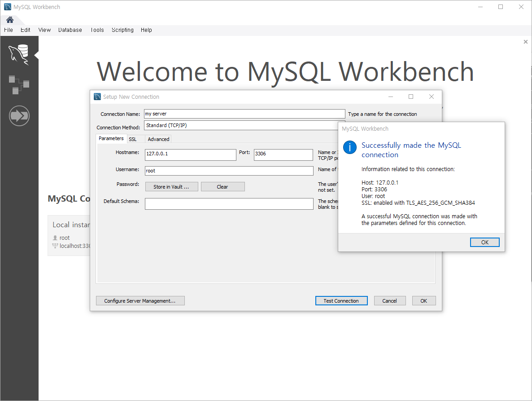Switch to the Advanced tab

click(158, 139)
